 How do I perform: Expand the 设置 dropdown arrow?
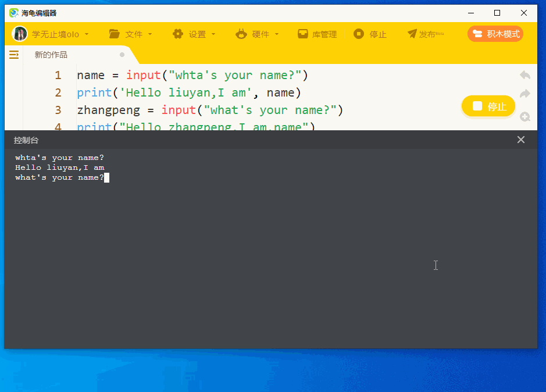point(213,34)
